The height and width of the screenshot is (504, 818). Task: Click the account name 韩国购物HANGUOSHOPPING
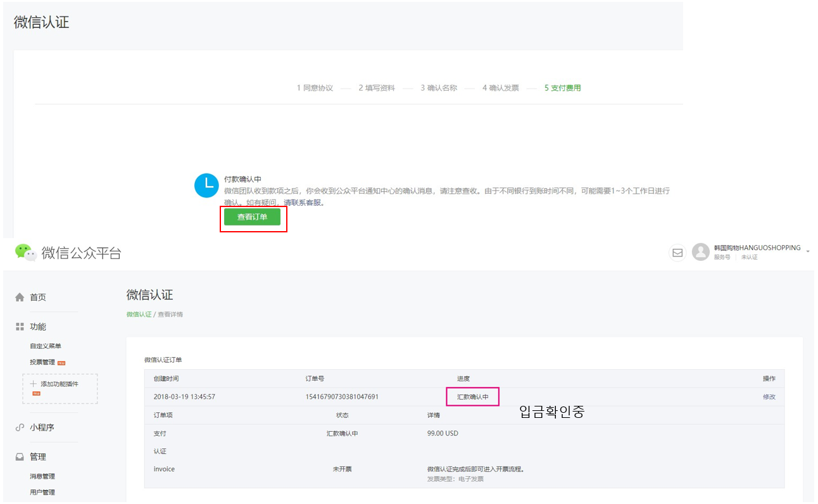(757, 248)
